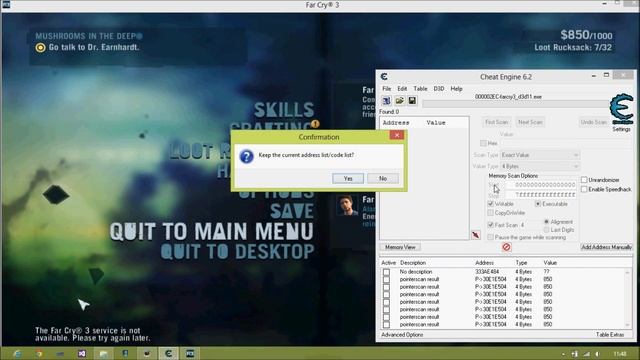Open the Scan Type dropdown
This screenshot has height=360, width=640.
(x=540, y=155)
